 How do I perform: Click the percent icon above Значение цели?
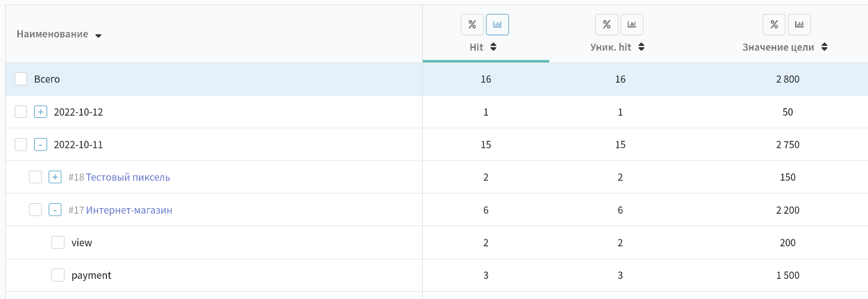coord(774,24)
